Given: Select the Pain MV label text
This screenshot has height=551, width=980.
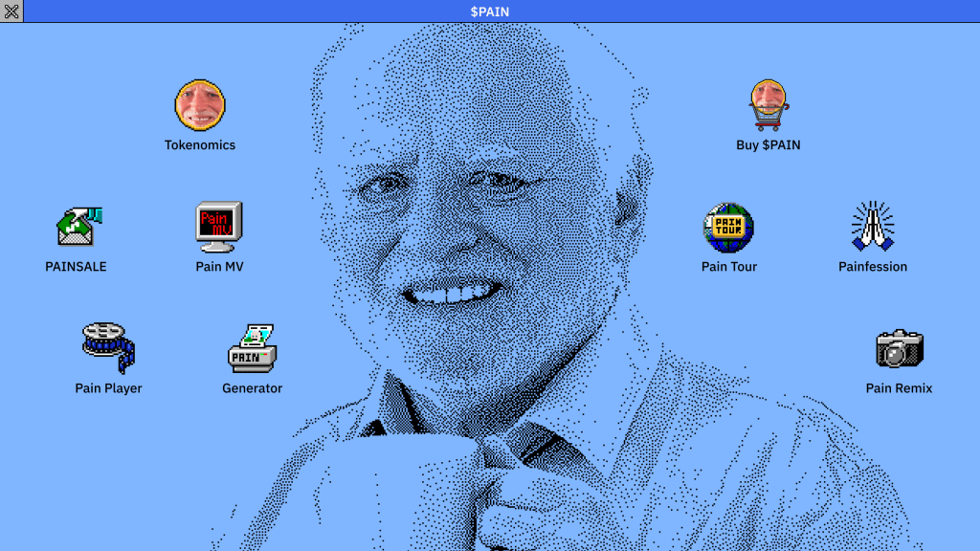Looking at the screenshot, I should click(219, 267).
